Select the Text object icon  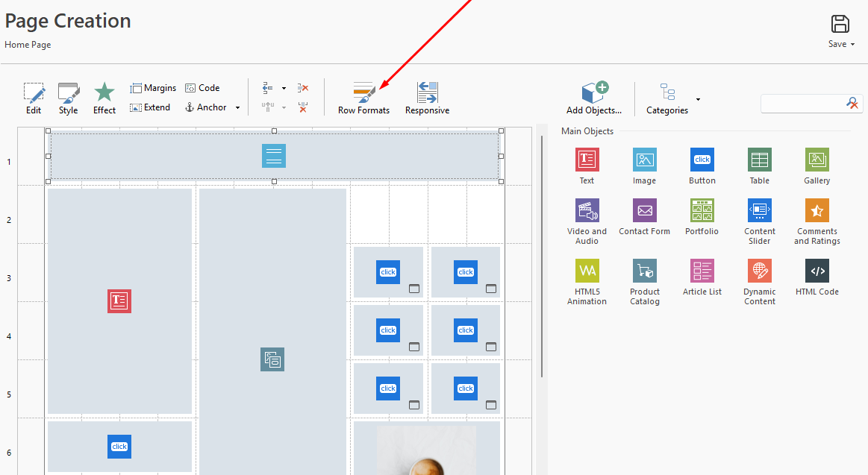point(587,160)
